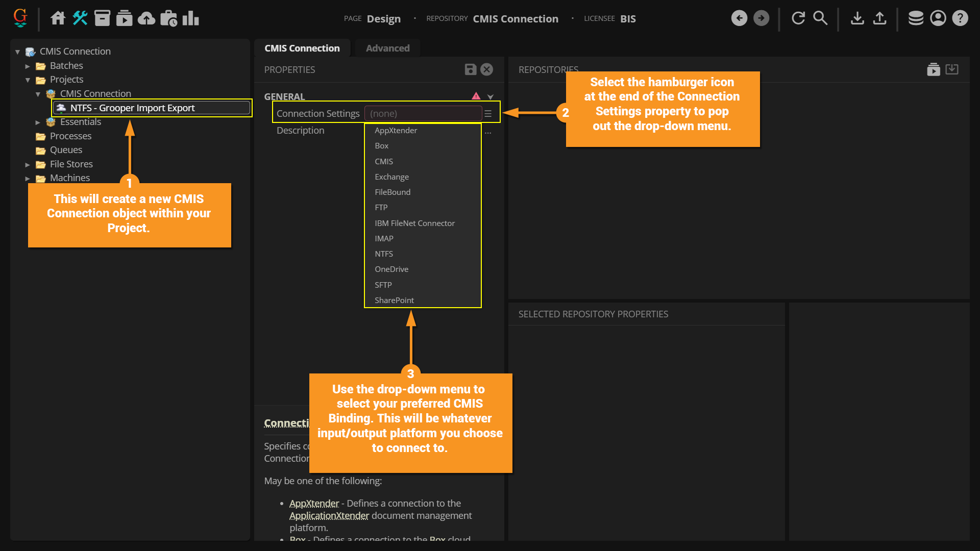The height and width of the screenshot is (551, 980).
Task: Open the Design tools icon
Action: 80,18
